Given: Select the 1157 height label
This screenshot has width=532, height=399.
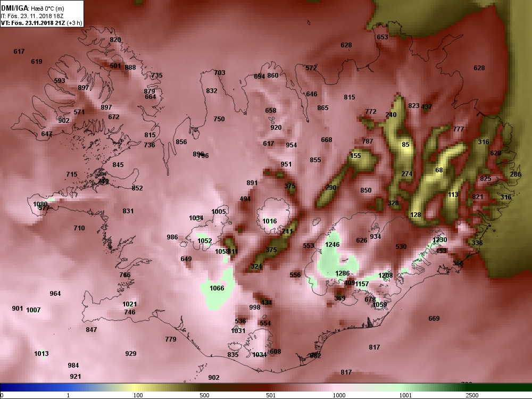Looking at the screenshot, I should (x=362, y=284).
